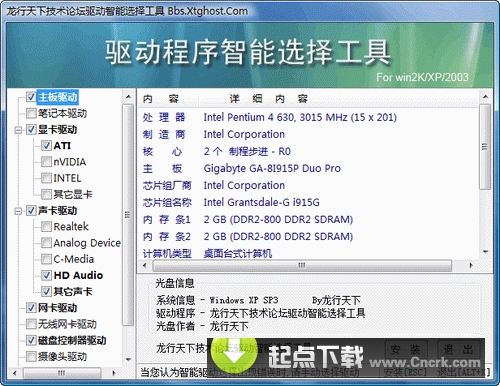Select the 内存条1 row
500x386 pixels.
click(308, 219)
